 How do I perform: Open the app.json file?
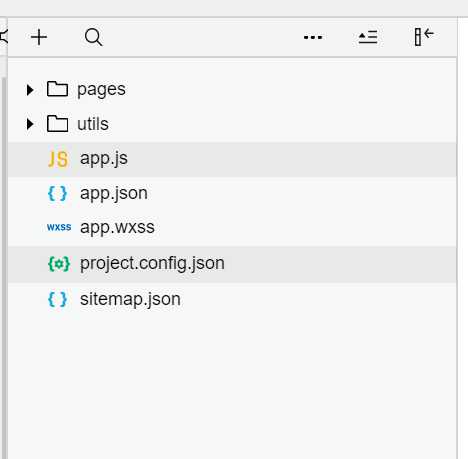[x=232, y=194]
